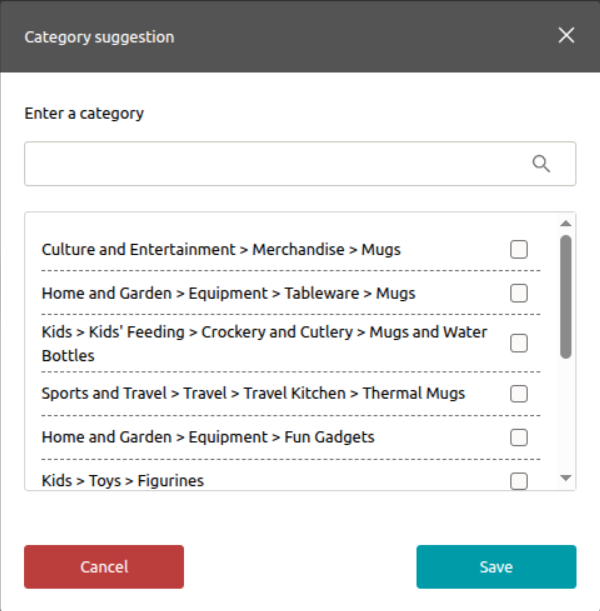Select the Kids > Toys > Figurines label
Viewport: 600px width, 611px height.
pos(122,481)
